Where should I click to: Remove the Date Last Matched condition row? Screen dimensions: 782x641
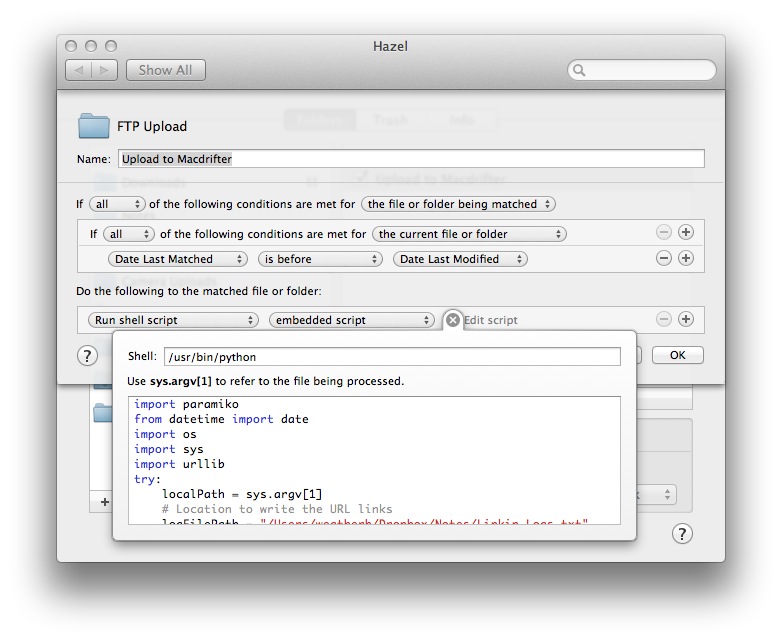pyautogui.click(x=663, y=258)
